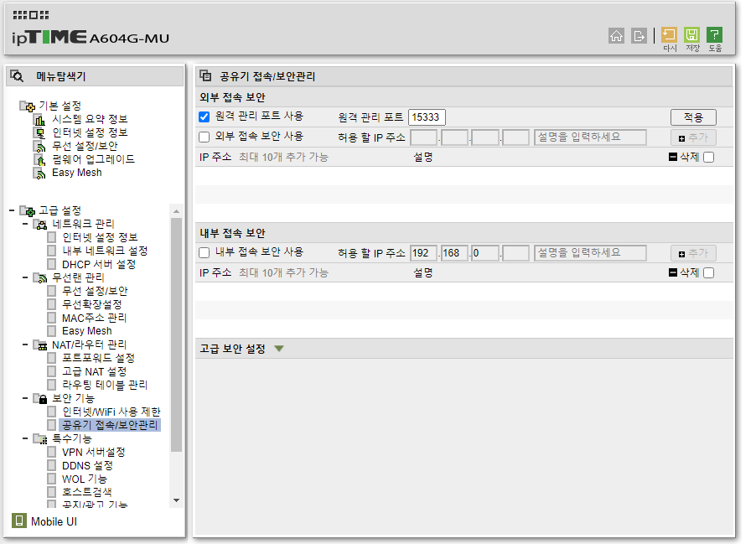Collapse the 보안 기능 tree branch
This screenshot has height=544, width=756.
pos(24,397)
